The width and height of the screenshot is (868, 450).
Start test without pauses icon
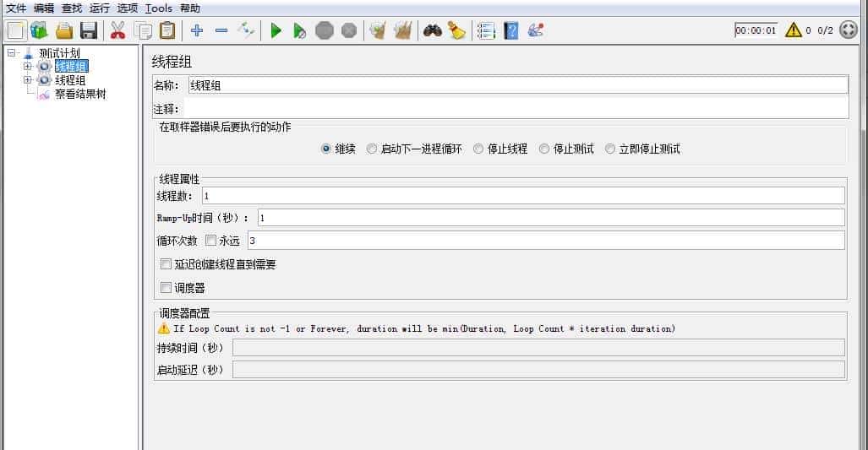pos(299,30)
